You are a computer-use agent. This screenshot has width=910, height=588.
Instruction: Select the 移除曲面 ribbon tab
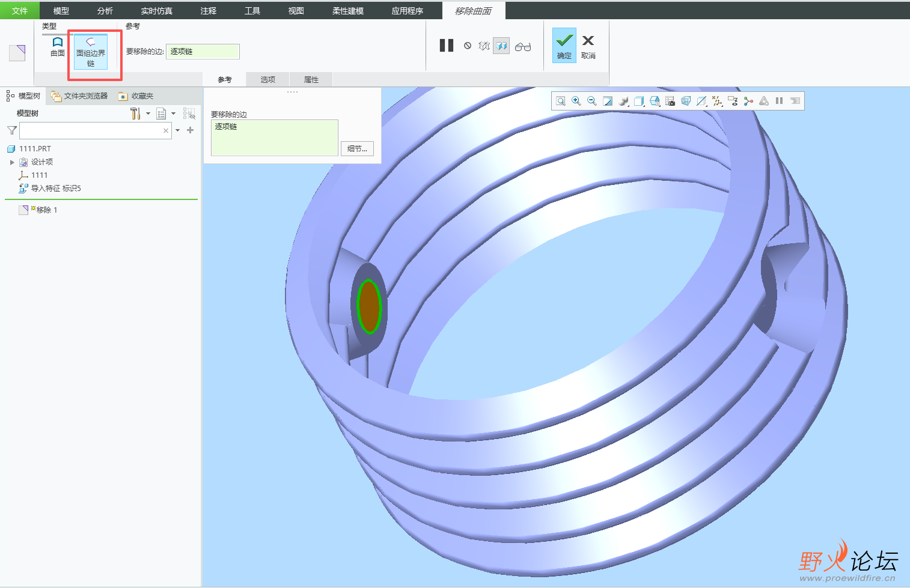pyautogui.click(x=474, y=11)
